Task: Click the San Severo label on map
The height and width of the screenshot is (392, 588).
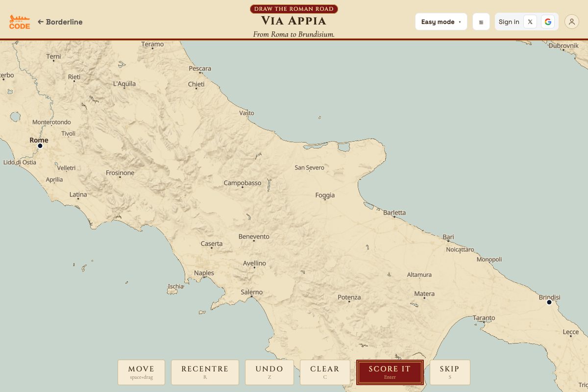Action: click(309, 168)
